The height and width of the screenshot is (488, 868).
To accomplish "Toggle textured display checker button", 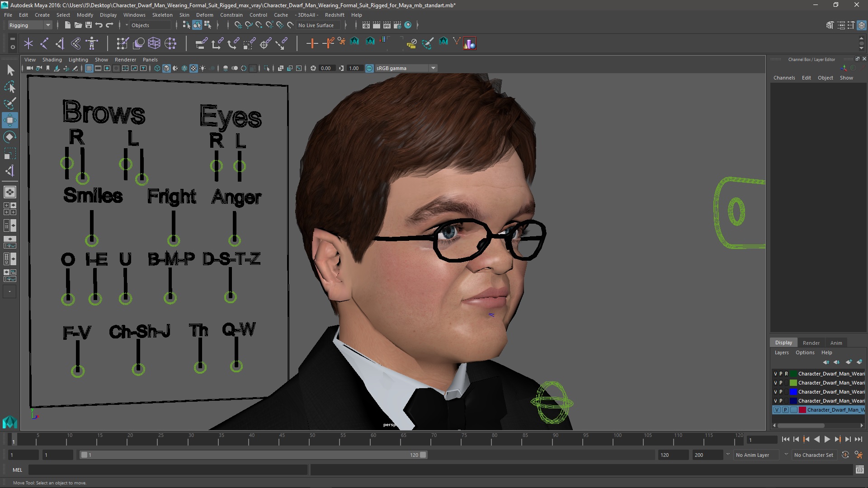I will [x=193, y=68].
